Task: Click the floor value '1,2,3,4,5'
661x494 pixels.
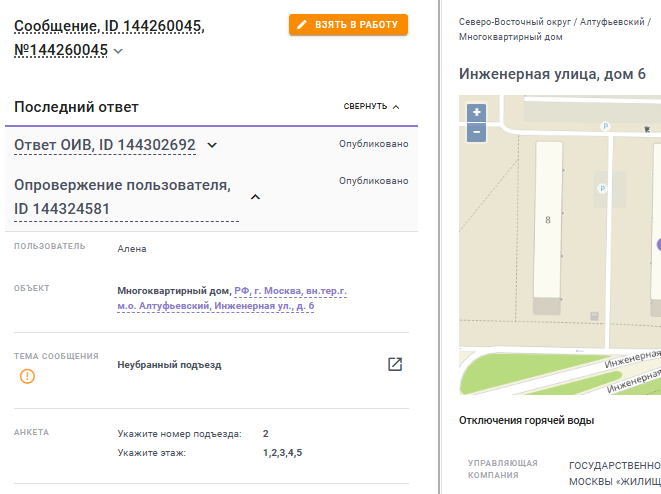Action: coord(282,453)
